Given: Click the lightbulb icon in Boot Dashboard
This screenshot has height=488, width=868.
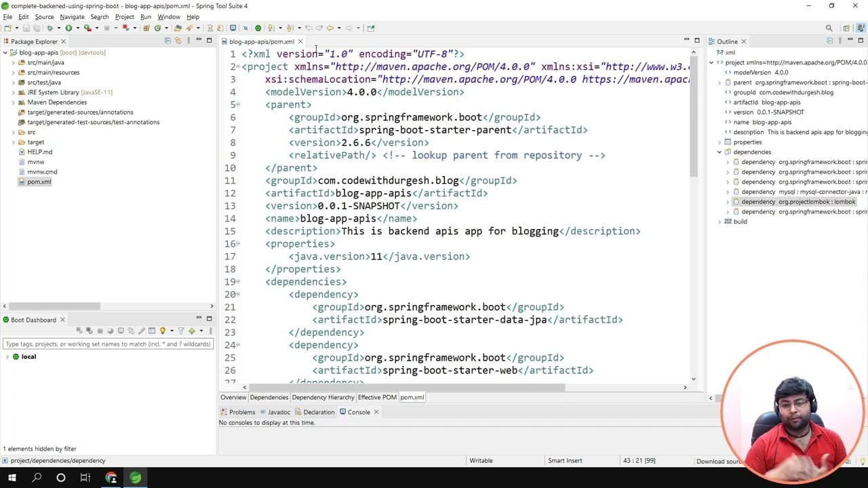Looking at the screenshot, I should coord(162,331).
